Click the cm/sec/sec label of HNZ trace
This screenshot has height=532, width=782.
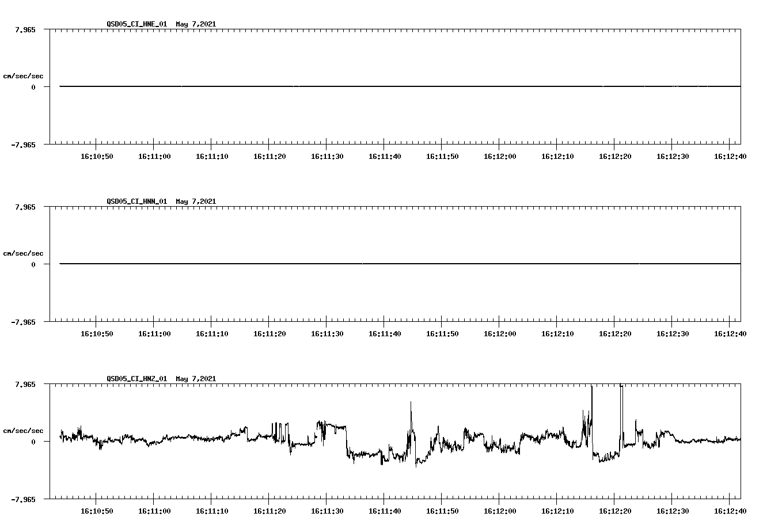[24, 430]
